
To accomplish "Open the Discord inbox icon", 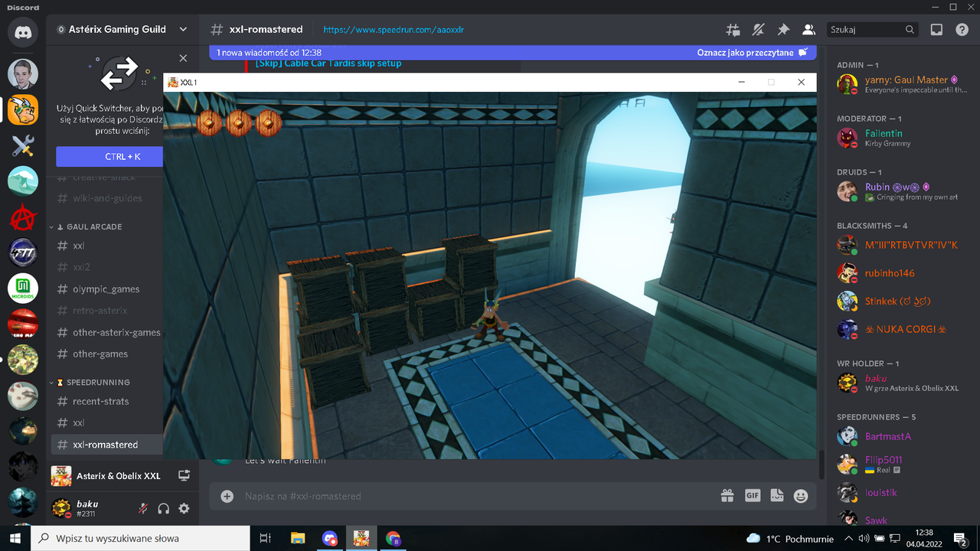I will point(936,30).
